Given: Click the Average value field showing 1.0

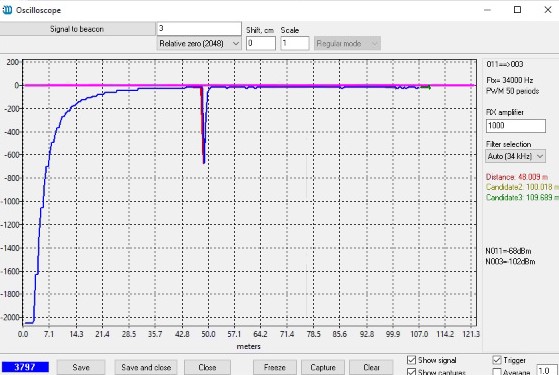Looking at the screenshot, I should click(547, 370).
